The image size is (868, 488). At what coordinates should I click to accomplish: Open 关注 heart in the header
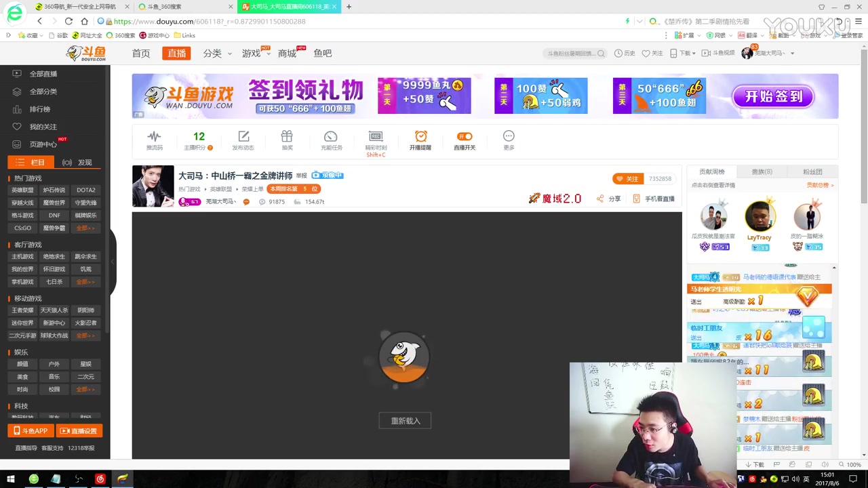[x=652, y=54]
